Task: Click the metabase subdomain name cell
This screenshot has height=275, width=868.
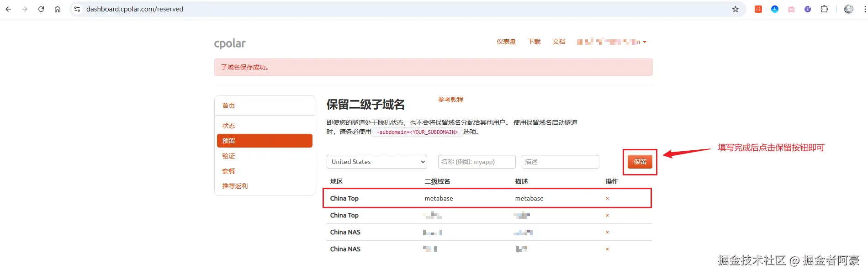Action: pyautogui.click(x=439, y=198)
